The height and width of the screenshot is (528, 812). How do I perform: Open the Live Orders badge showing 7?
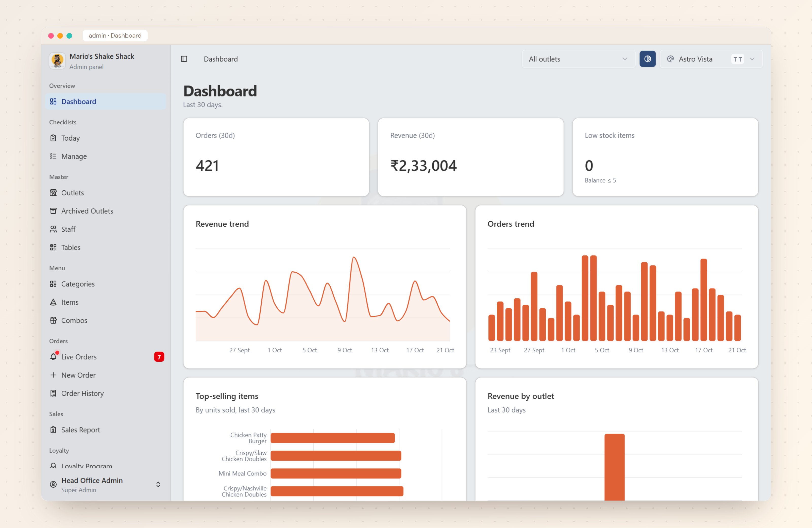pyautogui.click(x=159, y=357)
